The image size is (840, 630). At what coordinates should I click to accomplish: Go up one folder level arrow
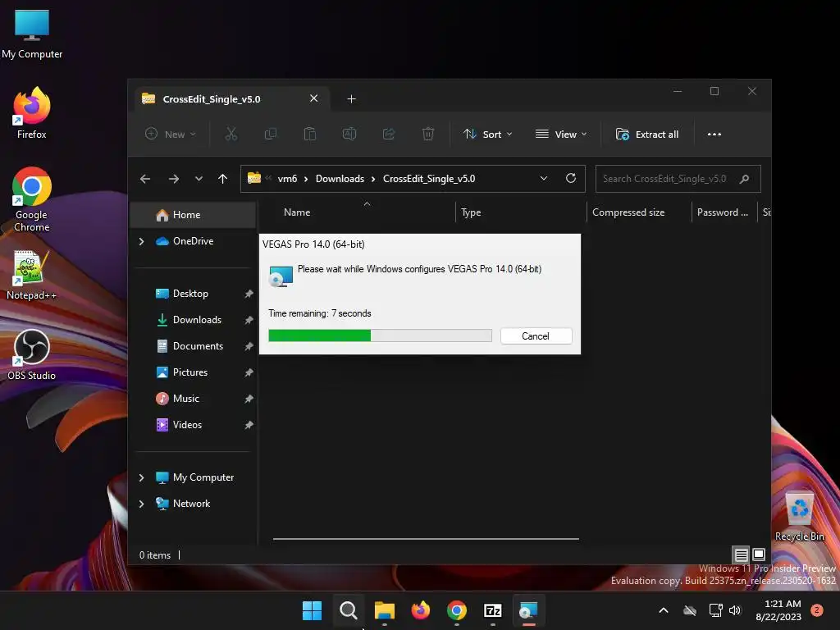(223, 178)
